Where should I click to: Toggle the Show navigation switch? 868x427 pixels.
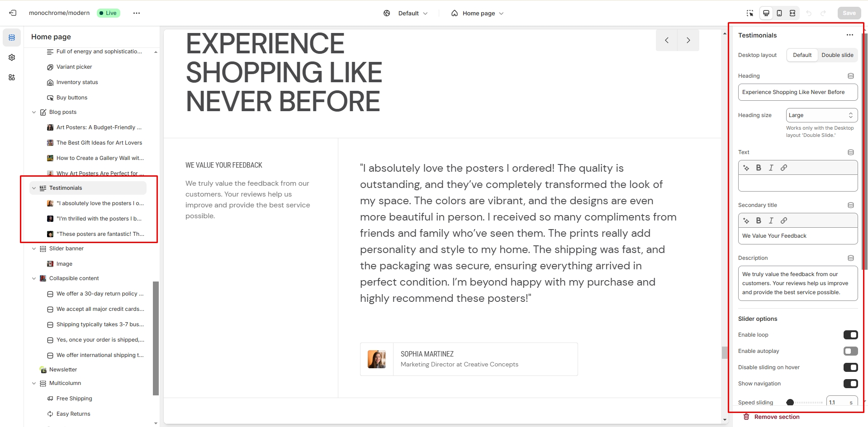coord(850,384)
